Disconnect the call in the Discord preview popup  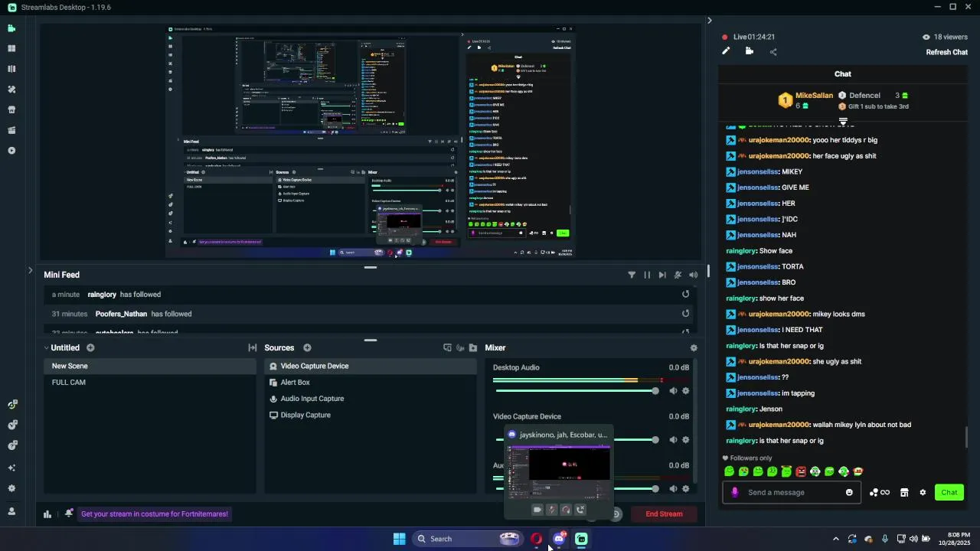580,510
